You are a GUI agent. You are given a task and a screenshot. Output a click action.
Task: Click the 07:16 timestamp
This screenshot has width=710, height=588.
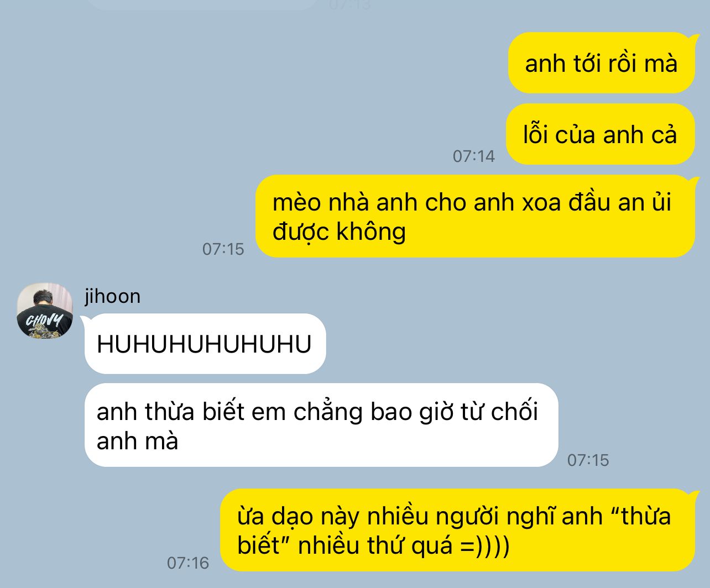pos(188,563)
